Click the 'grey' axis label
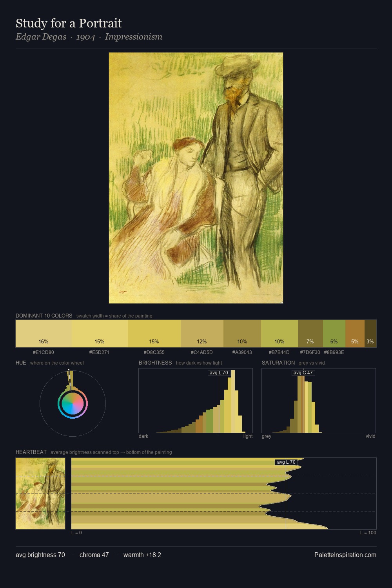 click(x=267, y=436)
